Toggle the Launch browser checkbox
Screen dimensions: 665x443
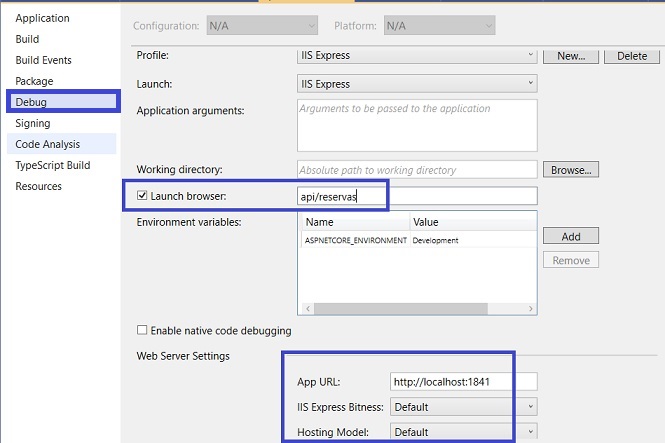[142, 195]
